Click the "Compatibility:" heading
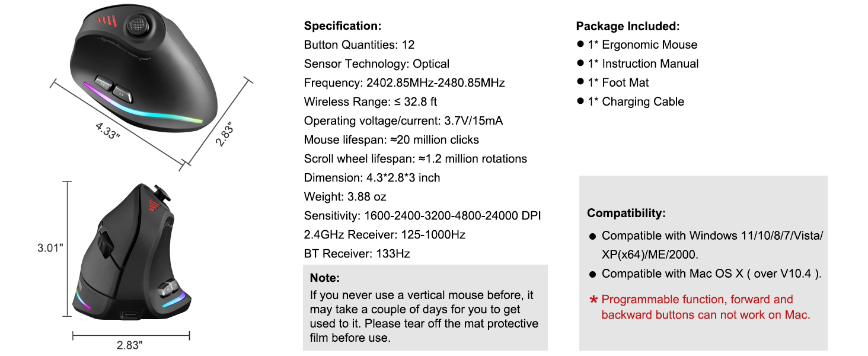Image resolution: width=868 pixels, height=356 pixels. [x=626, y=213]
